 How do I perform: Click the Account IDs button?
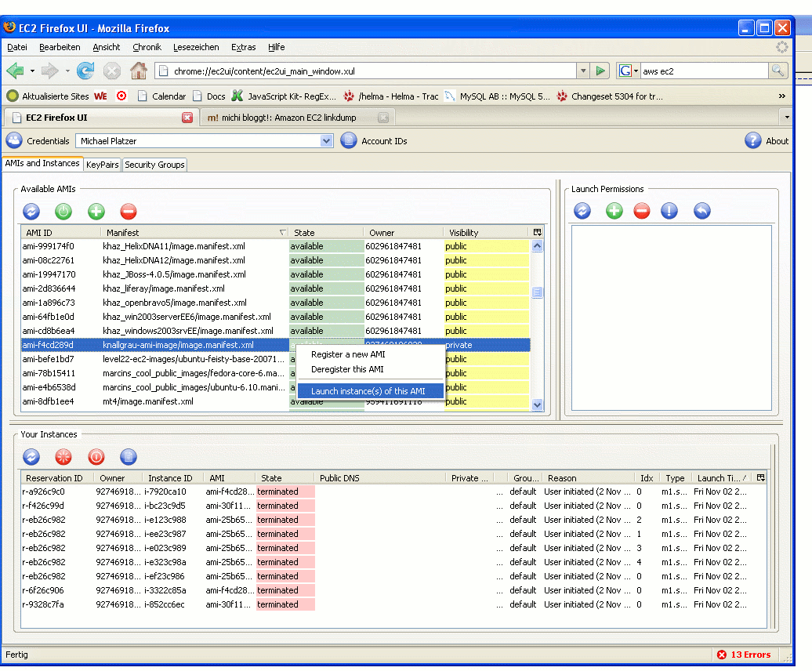click(374, 141)
